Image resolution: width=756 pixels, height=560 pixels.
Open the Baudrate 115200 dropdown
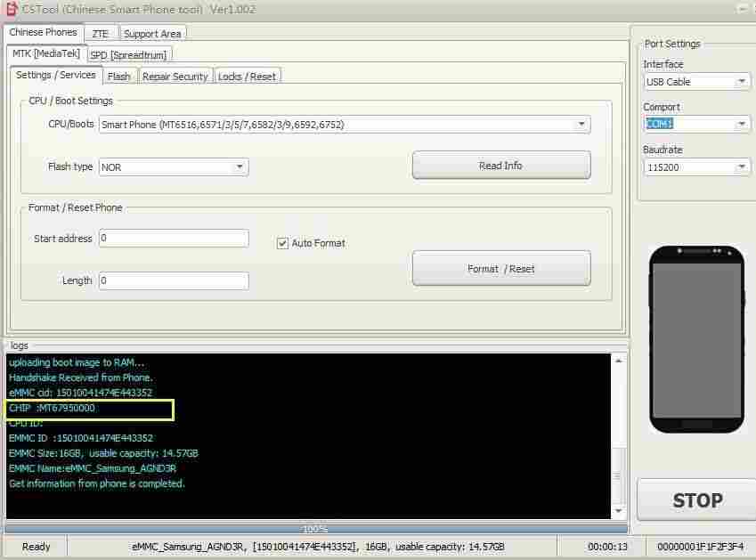point(696,167)
